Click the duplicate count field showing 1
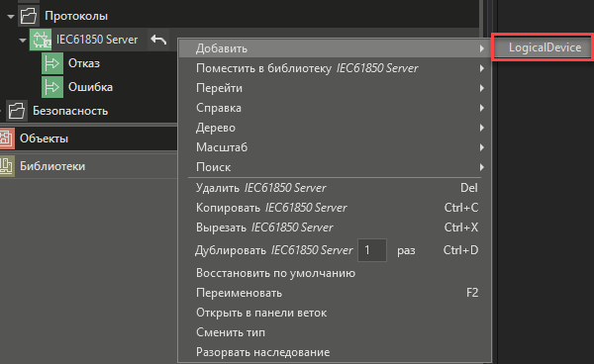The width and height of the screenshot is (594, 364). [371, 250]
